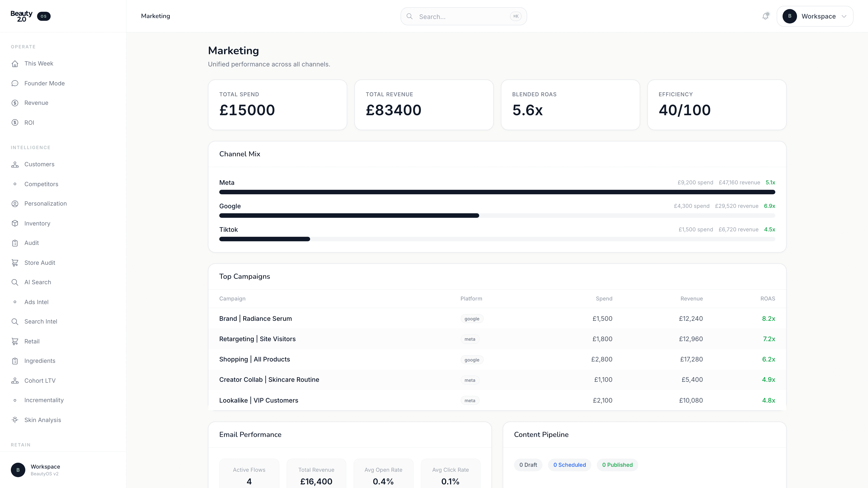Click the £47,160 revenue label for Meta
This screenshot has width=868, height=488.
click(x=739, y=183)
